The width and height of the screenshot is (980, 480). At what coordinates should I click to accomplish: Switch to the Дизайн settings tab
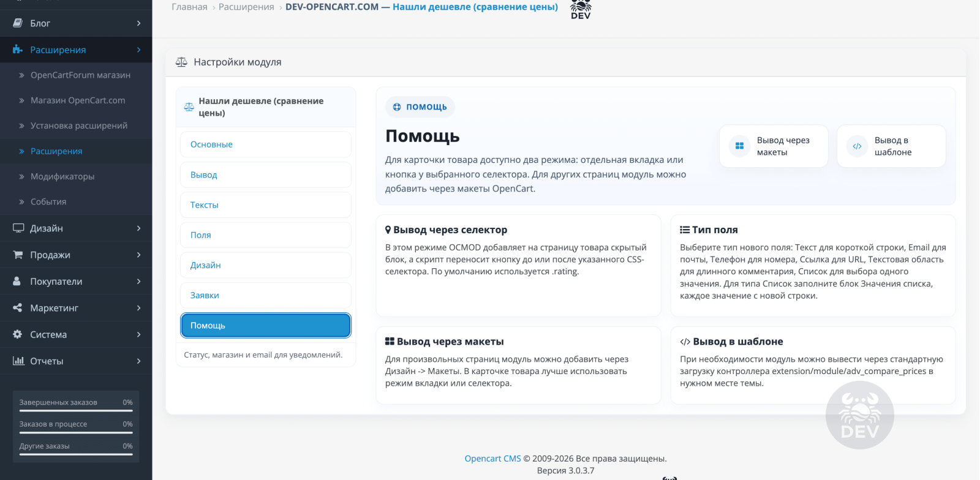(266, 265)
